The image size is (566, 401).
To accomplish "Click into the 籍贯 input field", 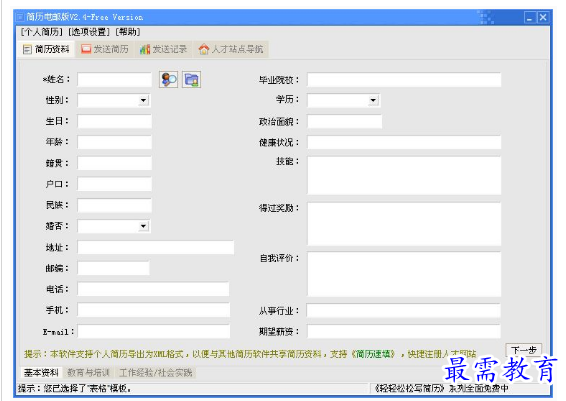I will pos(114,163).
